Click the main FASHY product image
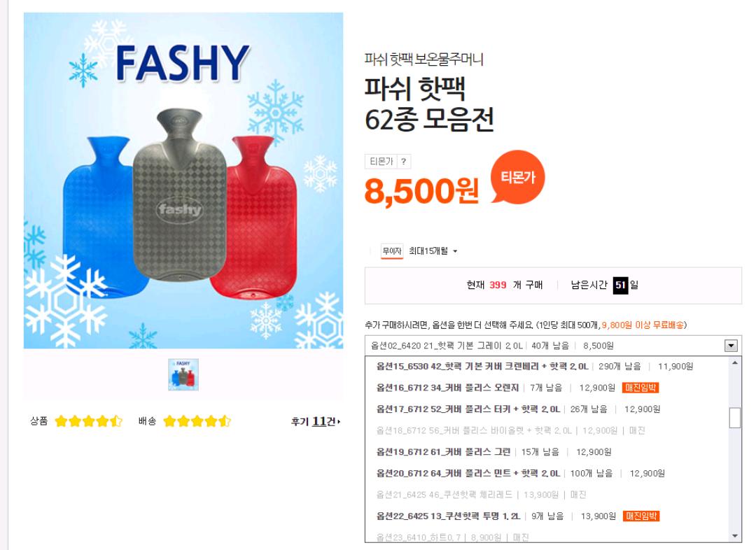756x550 pixels. click(183, 181)
